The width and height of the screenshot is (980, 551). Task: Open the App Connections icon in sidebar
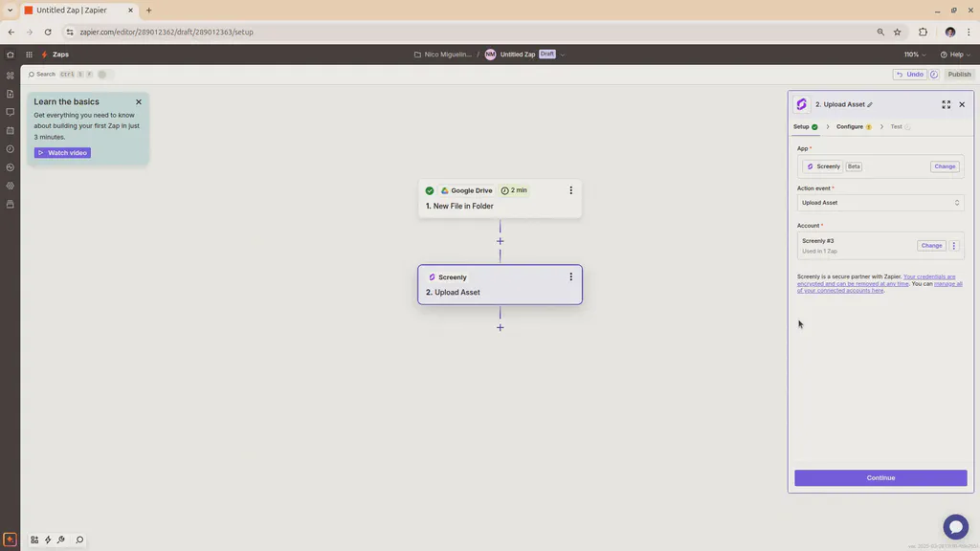(x=10, y=186)
